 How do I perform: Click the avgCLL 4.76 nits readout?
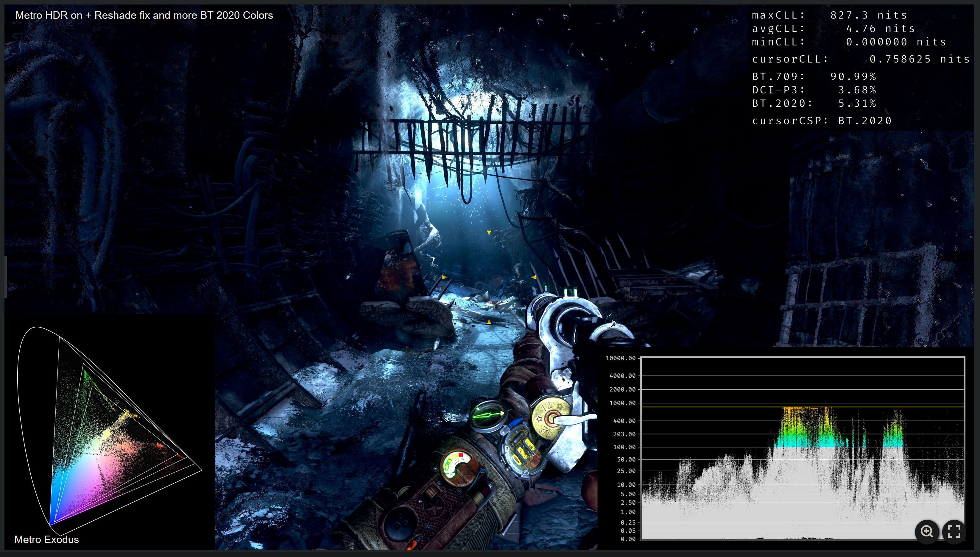click(x=833, y=29)
